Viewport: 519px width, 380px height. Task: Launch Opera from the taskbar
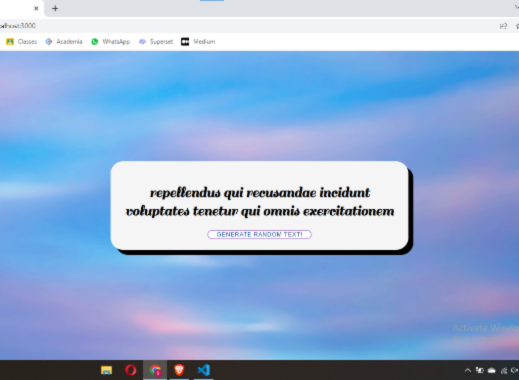point(131,370)
